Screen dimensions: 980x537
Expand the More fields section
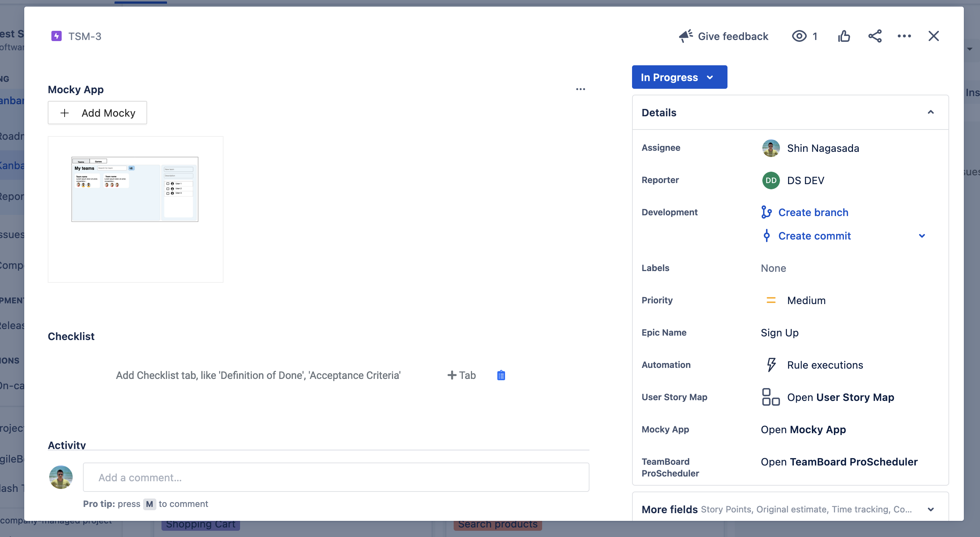pos(930,509)
